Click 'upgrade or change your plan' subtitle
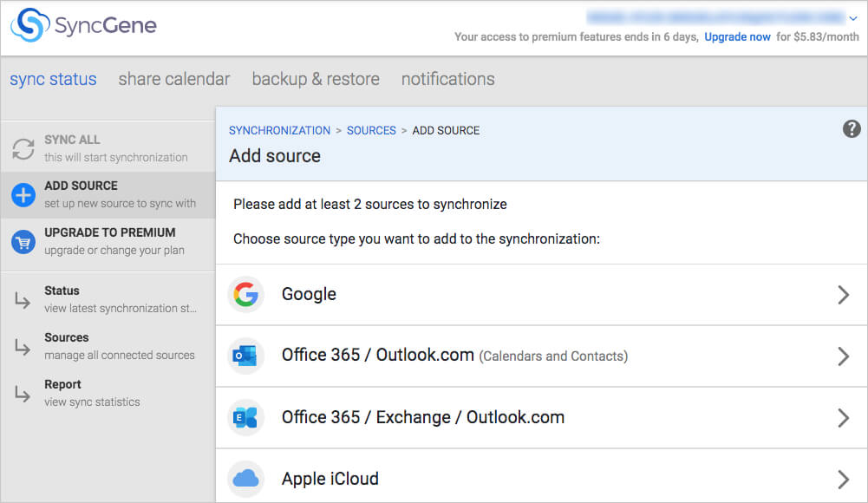This screenshot has width=868, height=503. coord(114,251)
